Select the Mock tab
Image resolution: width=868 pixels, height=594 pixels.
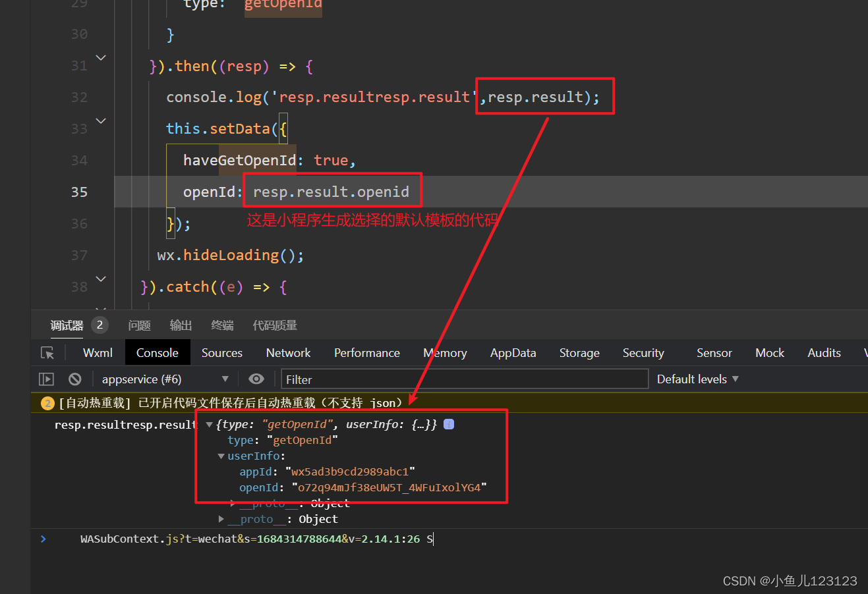[770, 352]
